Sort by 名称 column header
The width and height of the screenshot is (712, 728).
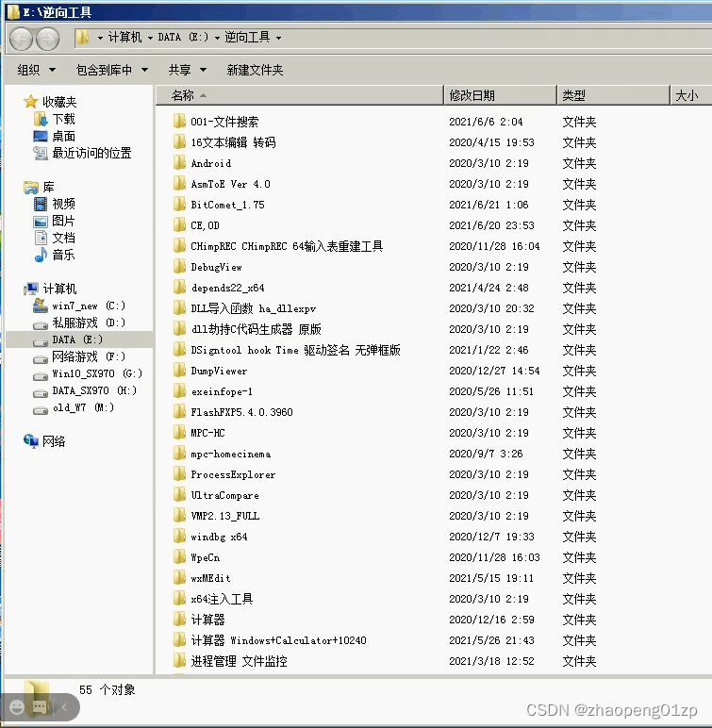click(300, 95)
